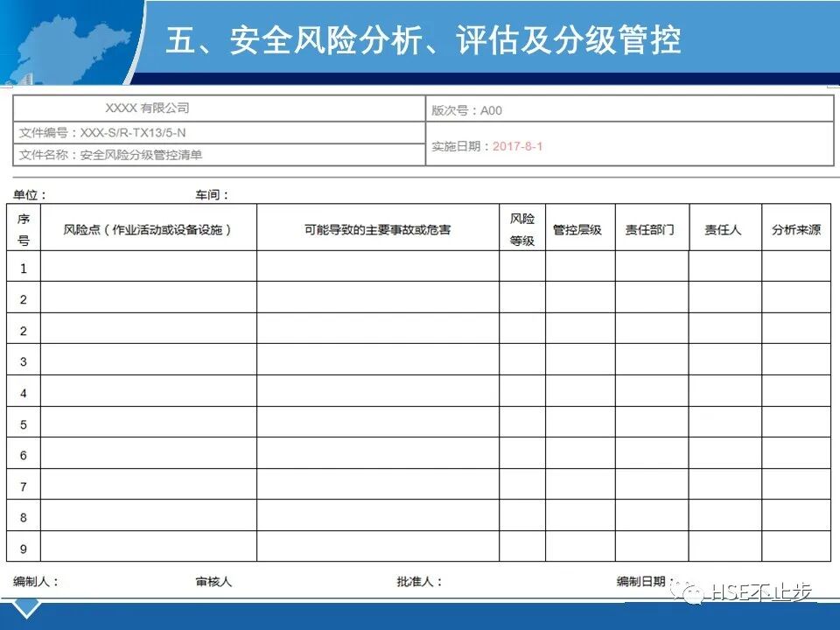Select the 审核人 label

pos(213,581)
